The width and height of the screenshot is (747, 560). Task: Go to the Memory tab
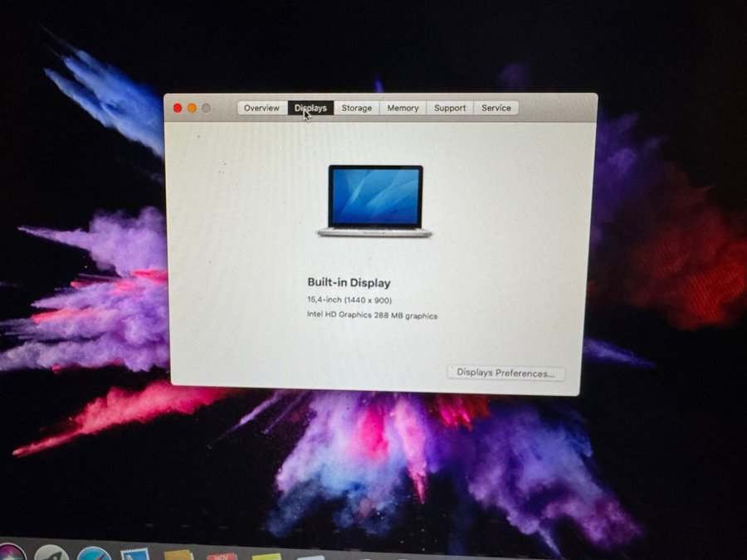coord(403,108)
